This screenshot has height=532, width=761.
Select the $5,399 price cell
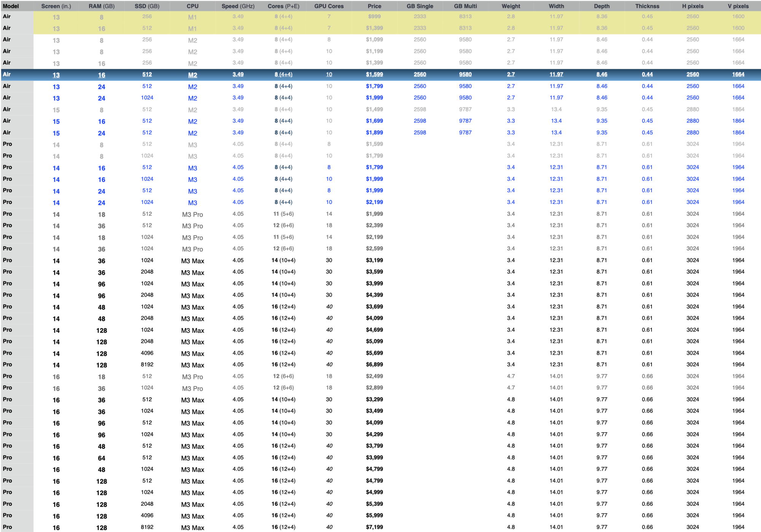coord(374,504)
